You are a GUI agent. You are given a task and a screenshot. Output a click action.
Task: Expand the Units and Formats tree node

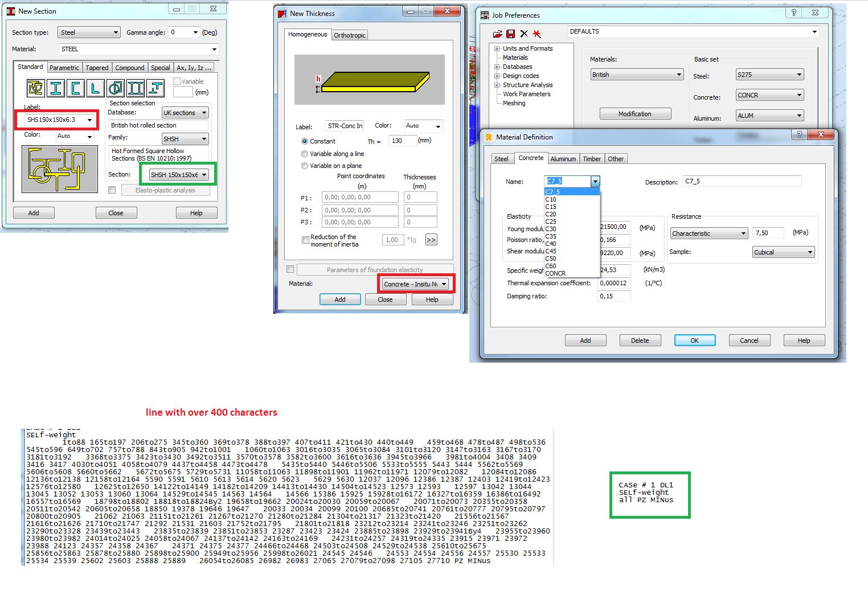(497, 48)
